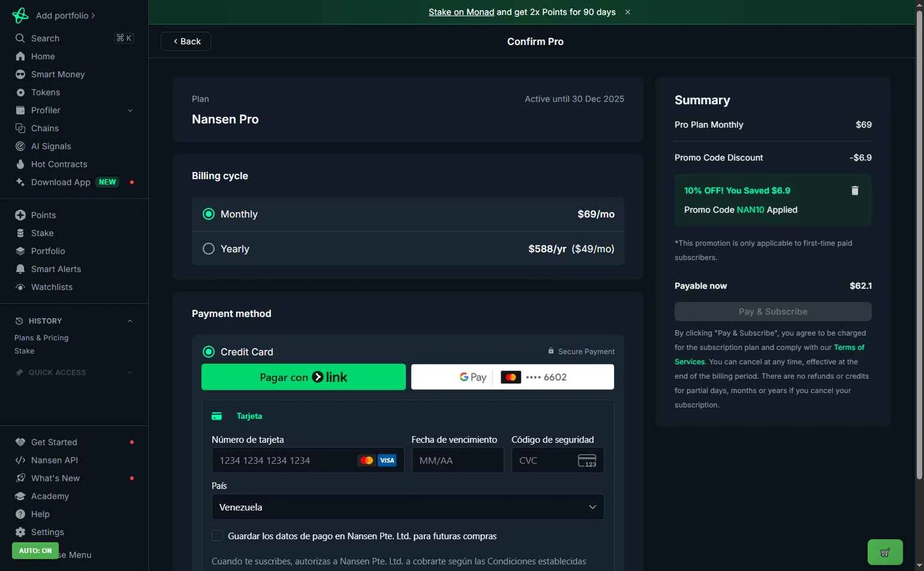The height and width of the screenshot is (571, 924).
Task: Click the Nansen logo icon
Action: coord(20,15)
